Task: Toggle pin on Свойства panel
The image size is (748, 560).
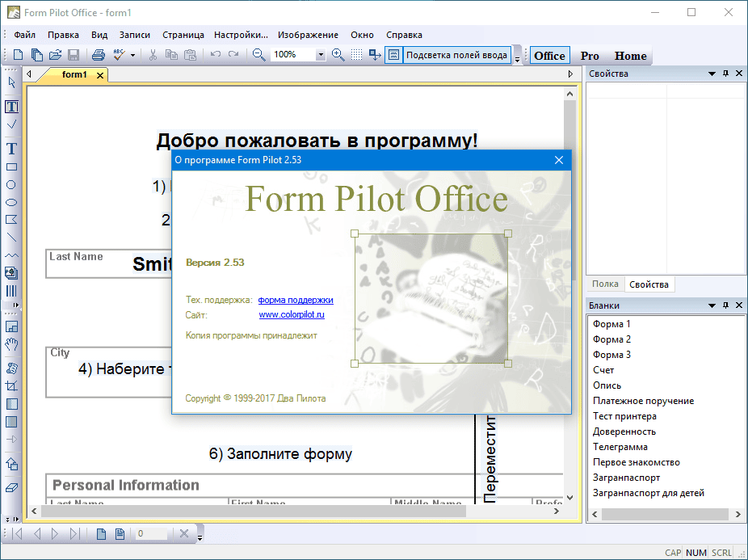Action: [725, 74]
